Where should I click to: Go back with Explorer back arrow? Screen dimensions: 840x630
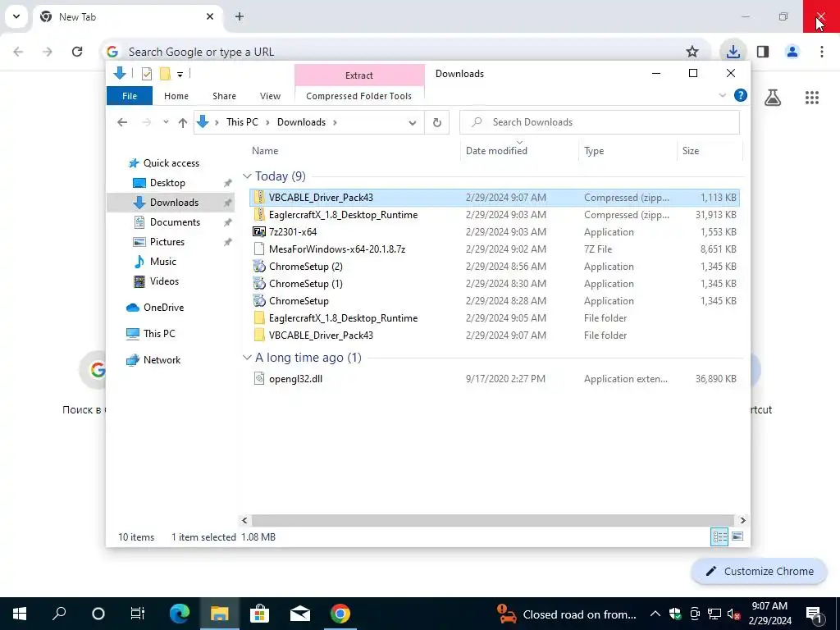point(122,122)
